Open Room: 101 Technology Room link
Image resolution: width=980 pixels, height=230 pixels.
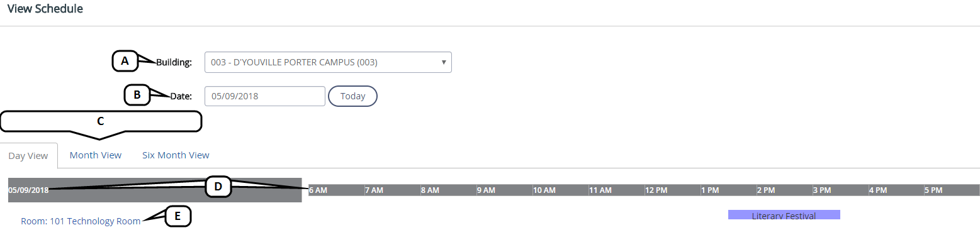81,221
